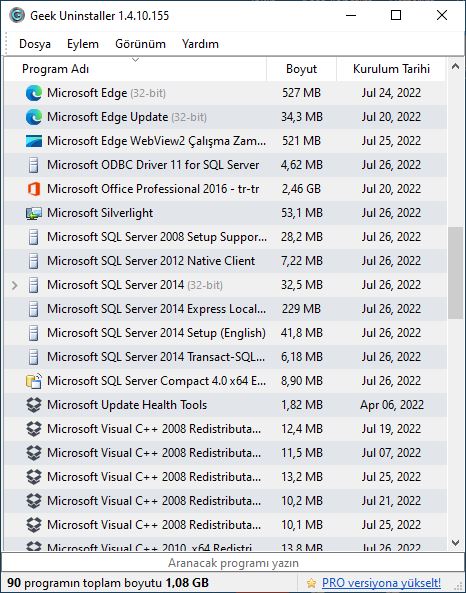Focus the Aranacak programı yazın search field
Image resolution: width=466 pixels, height=593 pixels.
(233, 563)
